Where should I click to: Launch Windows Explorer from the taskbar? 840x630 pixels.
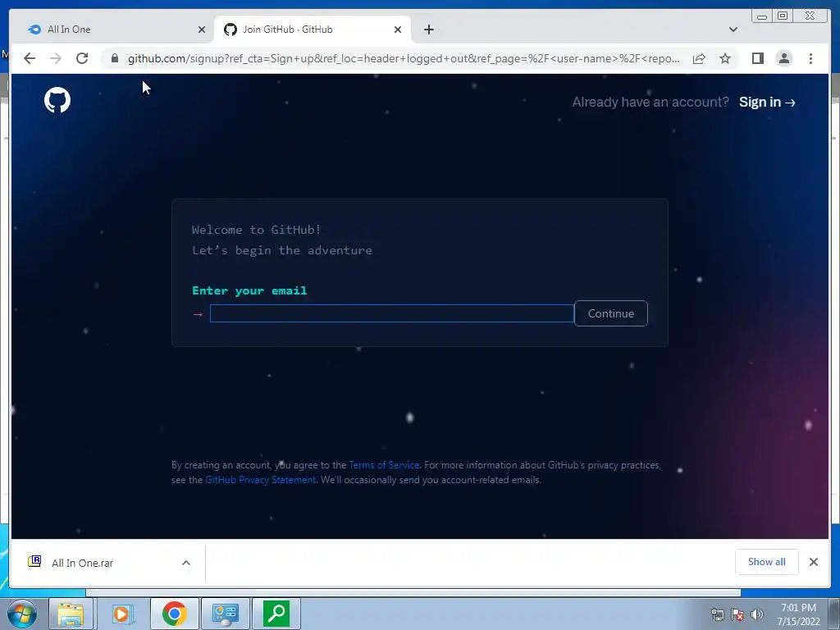click(71, 614)
